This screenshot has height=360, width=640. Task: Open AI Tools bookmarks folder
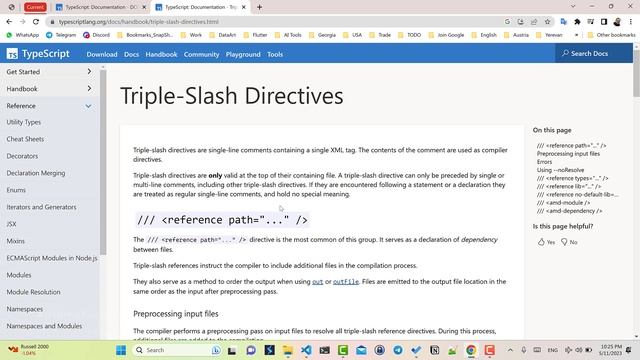tap(288, 35)
